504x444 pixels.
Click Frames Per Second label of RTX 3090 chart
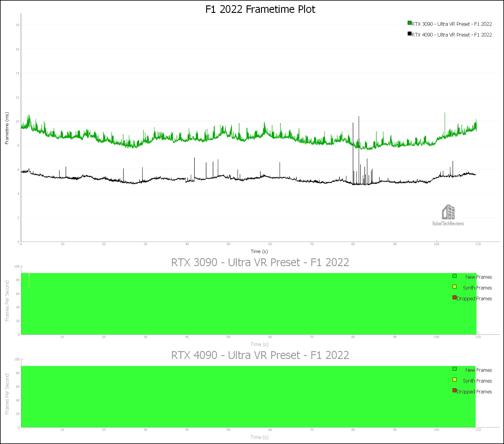7,301
